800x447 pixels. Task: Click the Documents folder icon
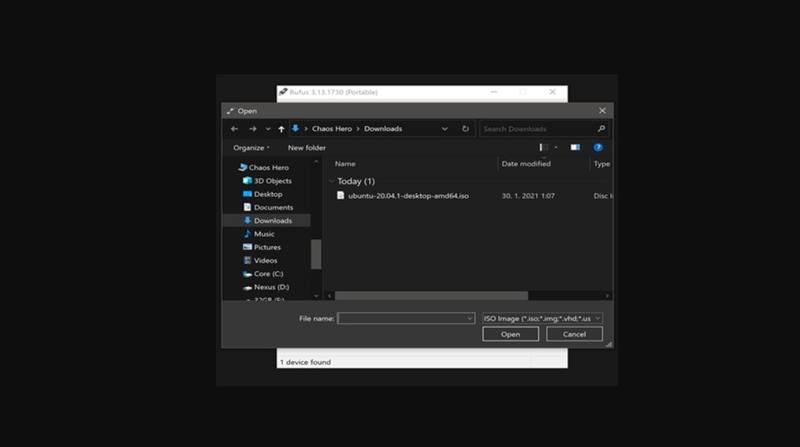coord(247,207)
